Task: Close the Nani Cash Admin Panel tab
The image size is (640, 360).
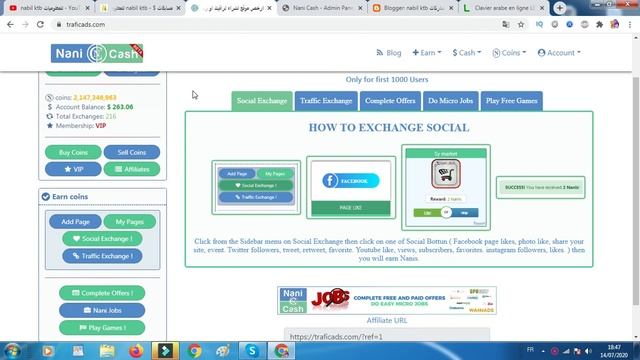Action: point(360,8)
